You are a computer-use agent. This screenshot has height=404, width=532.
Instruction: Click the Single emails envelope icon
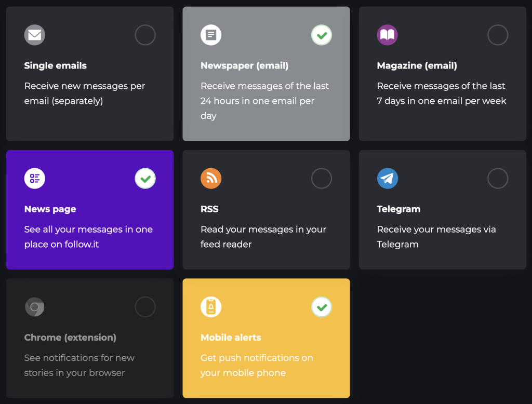click(x=35, y=35)
